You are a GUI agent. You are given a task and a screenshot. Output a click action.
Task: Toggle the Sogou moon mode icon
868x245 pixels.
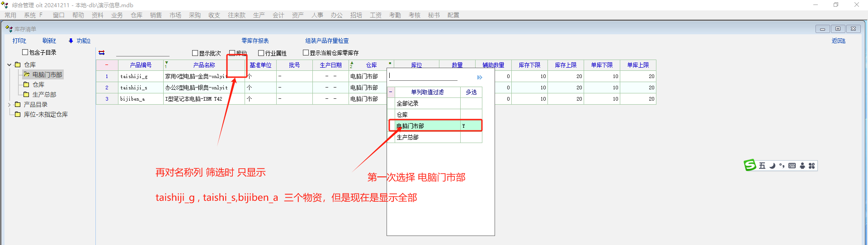click(772, 166)
